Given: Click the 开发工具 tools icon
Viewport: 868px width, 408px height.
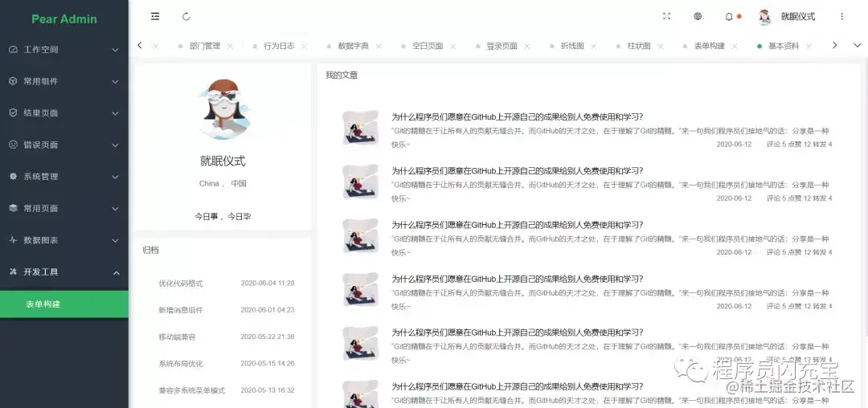Looking at the screenshot, I should [14, 272].
